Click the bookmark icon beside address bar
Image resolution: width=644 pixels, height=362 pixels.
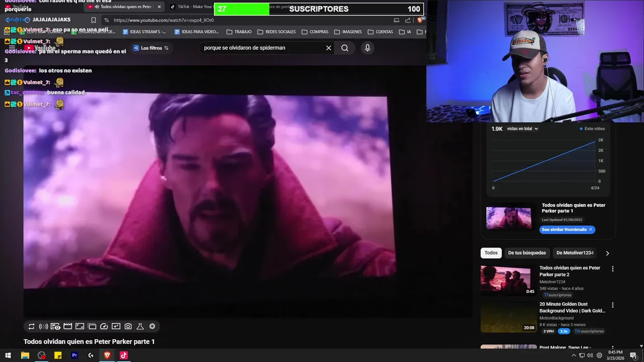tap(94, 20)
